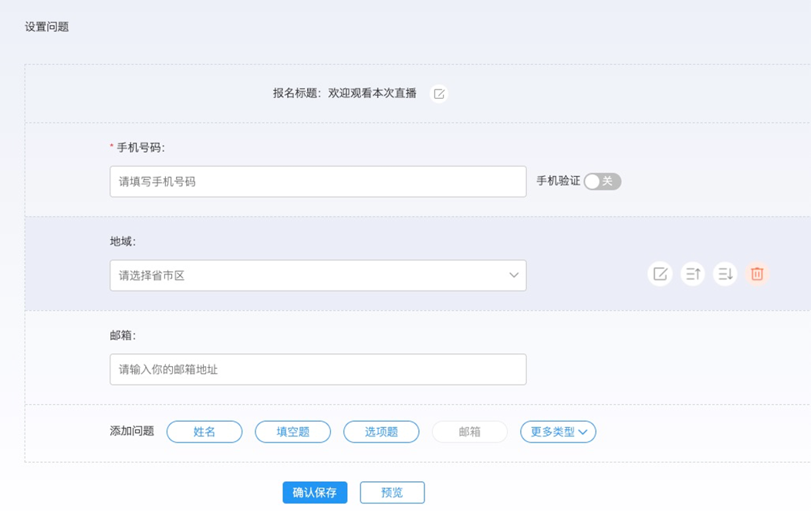Image resolution: width=811 pixels, height=532 pixels.
Task: Move the 地域 question up
Action: [x=692, y=274]
